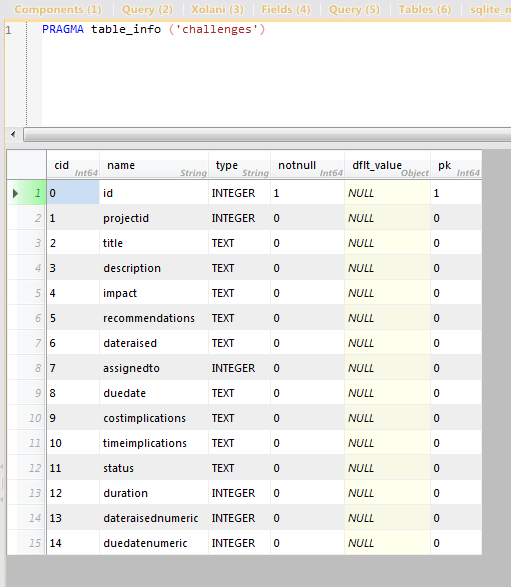Image resolution: width=511 pixels, height=587 pixels.
Task: Select row header 1 with arrow indicator
Action: [x=27, y=193]
